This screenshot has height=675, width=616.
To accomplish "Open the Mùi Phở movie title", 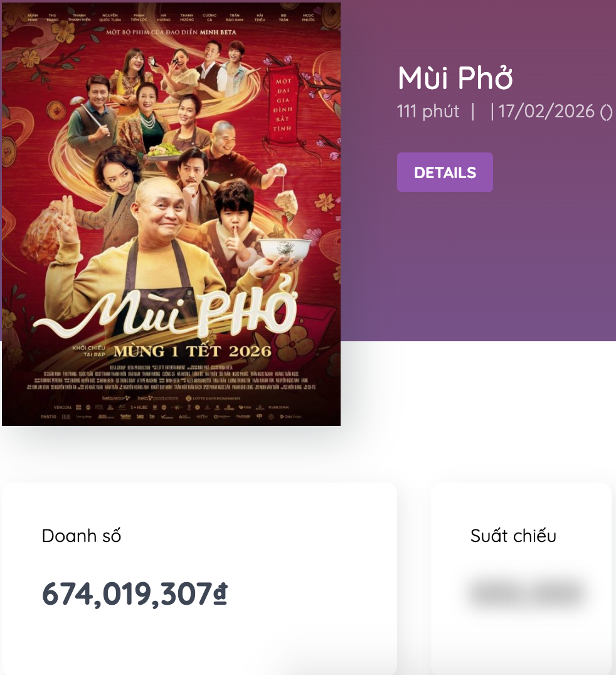I will pos(455,78).
